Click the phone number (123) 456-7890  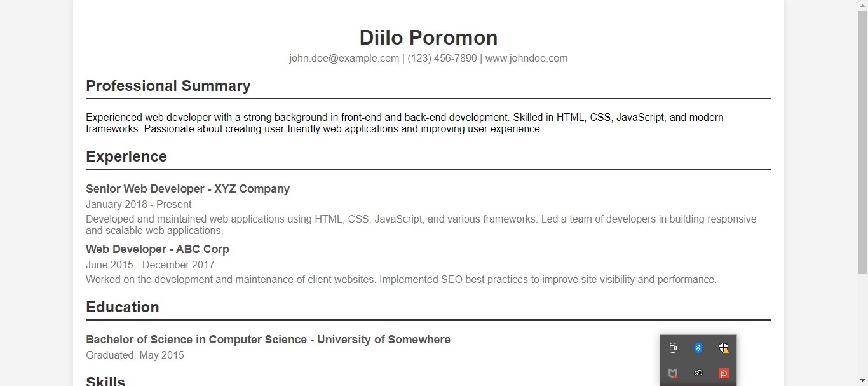pos(442,59)
